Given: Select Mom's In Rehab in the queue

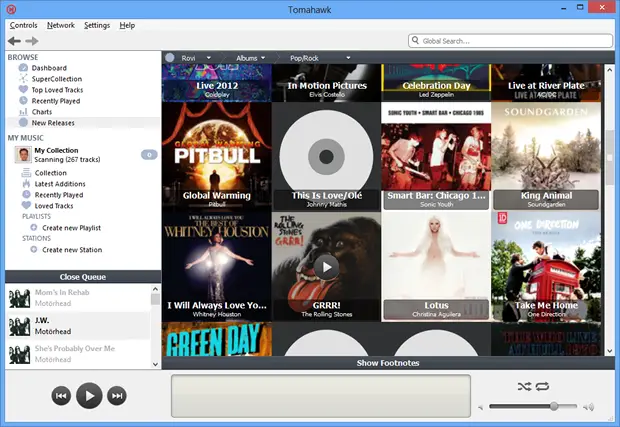Looking at the screenshot, I should (x=78, y=298).
